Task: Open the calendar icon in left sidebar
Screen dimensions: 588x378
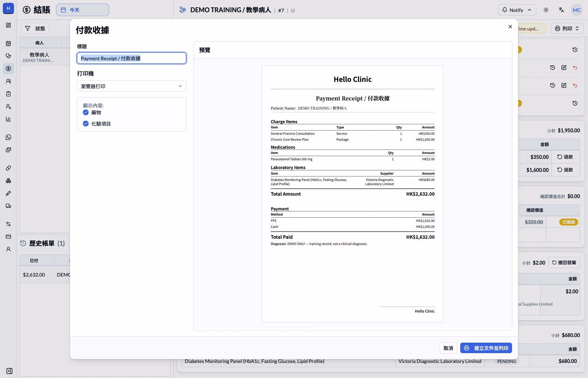Action: 8,43
